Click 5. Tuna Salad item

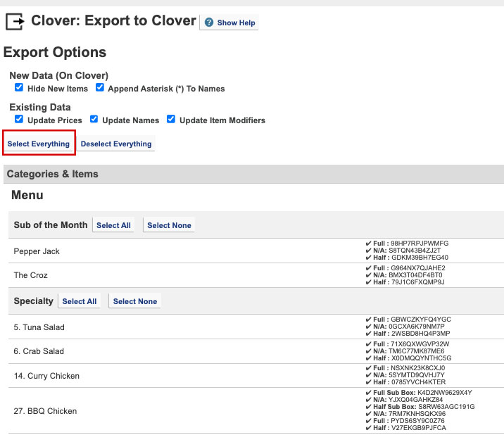pyautogui.click(x=39, y=327)
